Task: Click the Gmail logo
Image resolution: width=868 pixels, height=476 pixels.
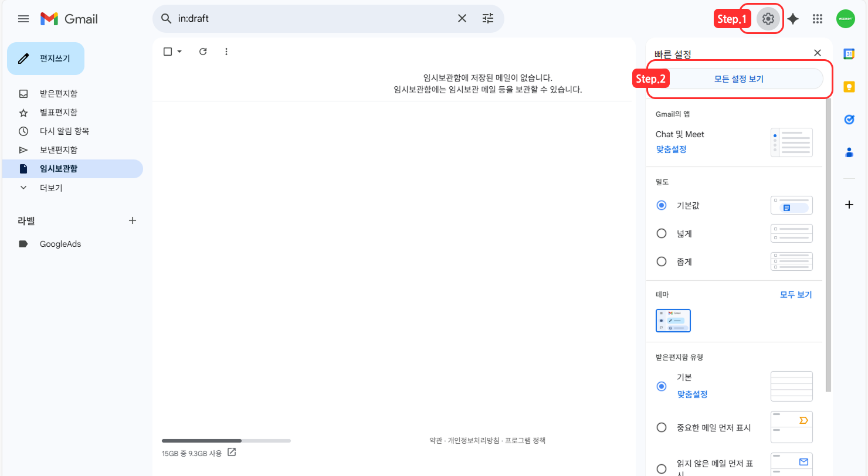Action: coord(69,19)
